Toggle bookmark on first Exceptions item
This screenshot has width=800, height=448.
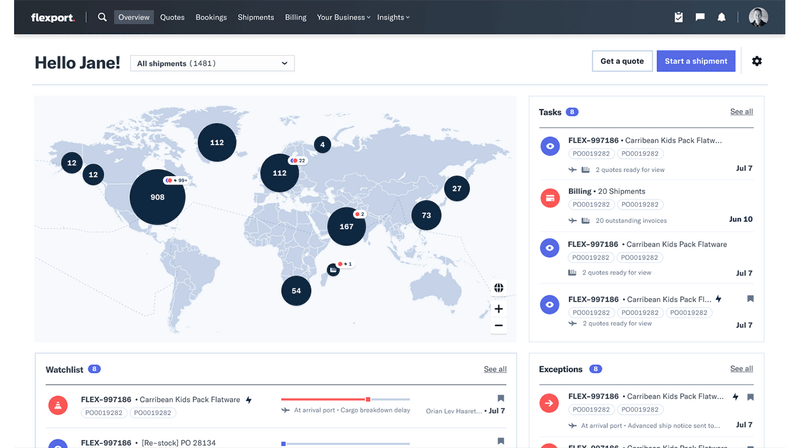point(750,397)
